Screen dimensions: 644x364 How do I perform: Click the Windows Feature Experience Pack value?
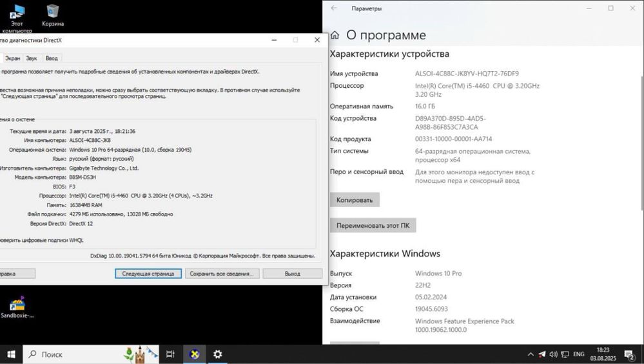point(465,325)
